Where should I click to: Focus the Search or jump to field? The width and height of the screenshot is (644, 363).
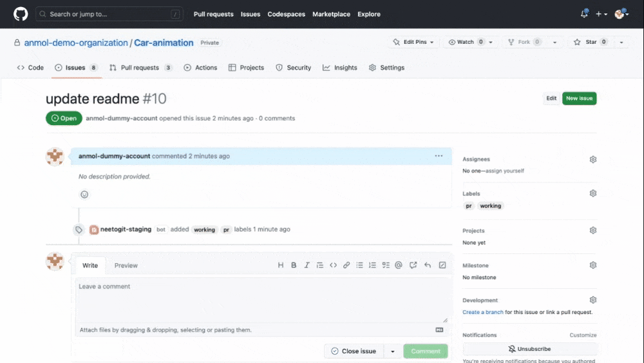point(109,14)
